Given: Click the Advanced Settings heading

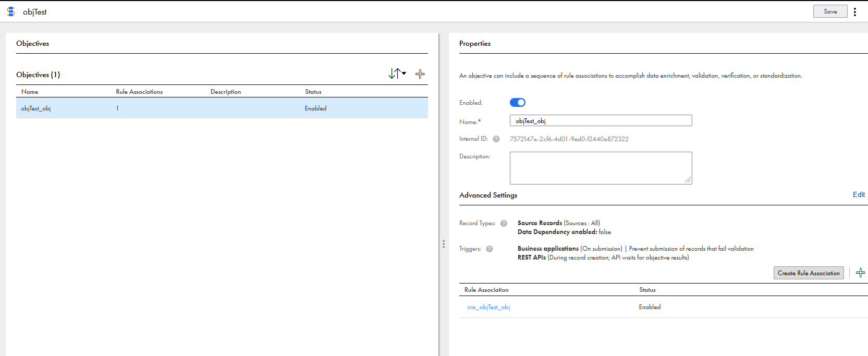Looking at the screenshot, I should click(488, 195).
